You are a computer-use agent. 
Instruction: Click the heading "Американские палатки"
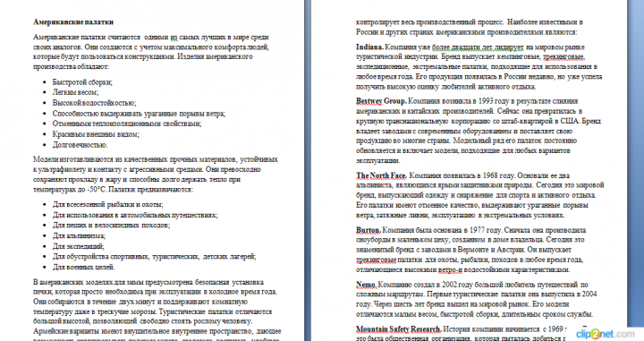pos(73,22)
